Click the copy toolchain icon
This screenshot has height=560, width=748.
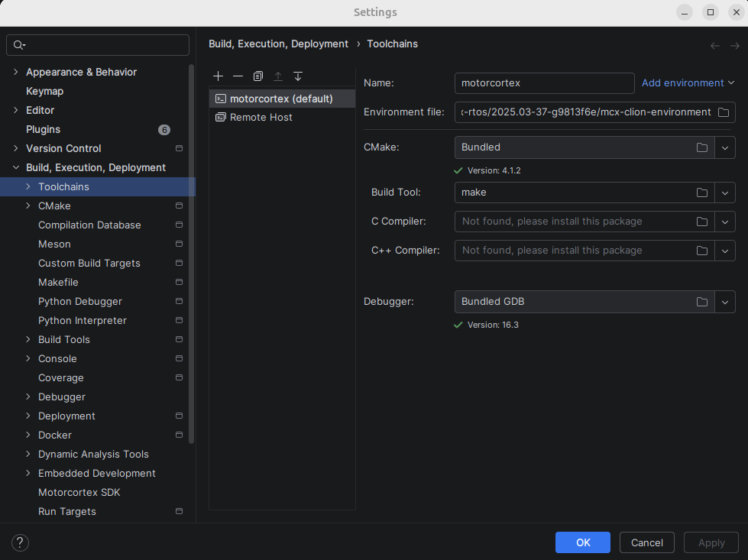pos(258,76)
